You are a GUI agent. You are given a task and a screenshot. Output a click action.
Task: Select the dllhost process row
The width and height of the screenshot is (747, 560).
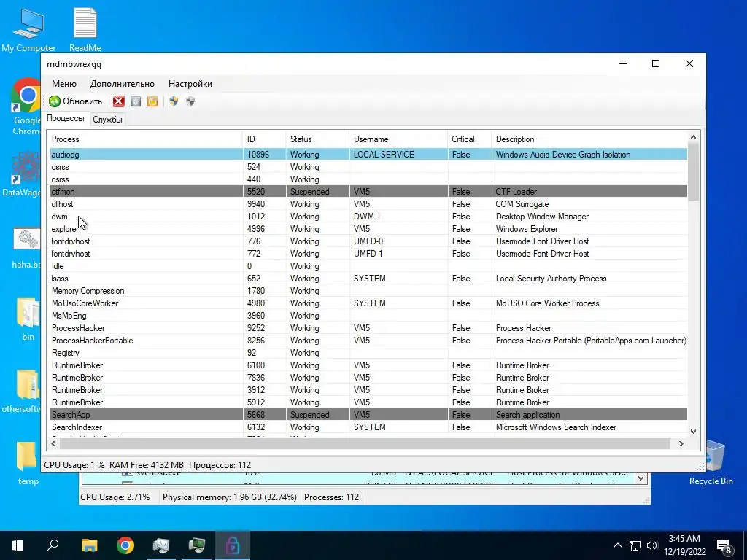coord(368,204)
